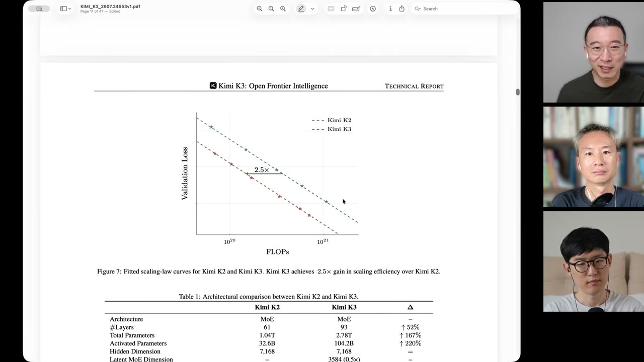The width and height of the screenshot is (644, 362).
Task: Click the Kimi K3 legend entry
Action: click(332, 129)
